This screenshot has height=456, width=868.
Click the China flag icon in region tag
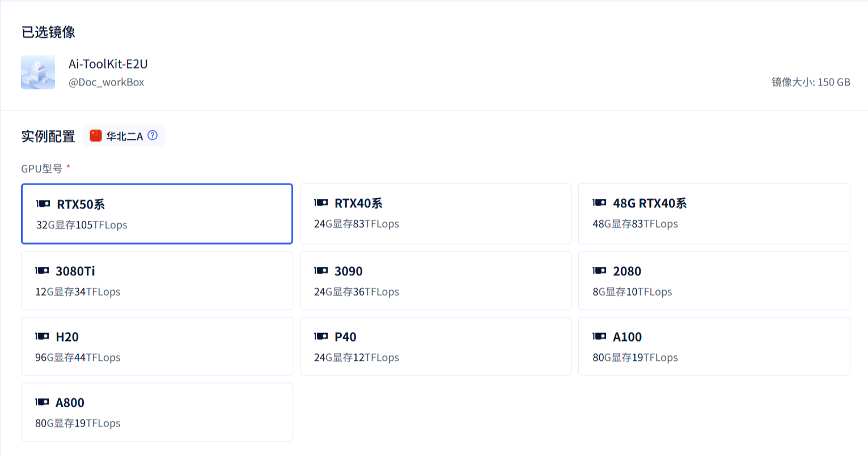(96, 136)
